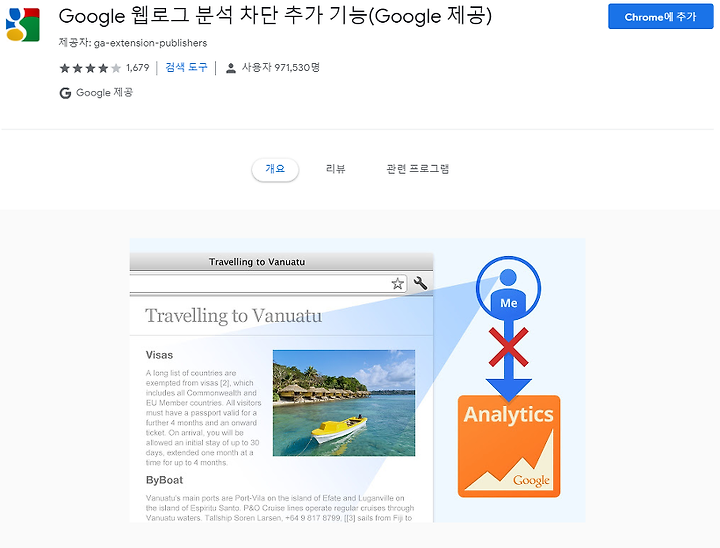Open the 관련 프로그램 tab
The width and height of the screenshot is (720, 548).
pyautogui.click(x=417, y=169)
